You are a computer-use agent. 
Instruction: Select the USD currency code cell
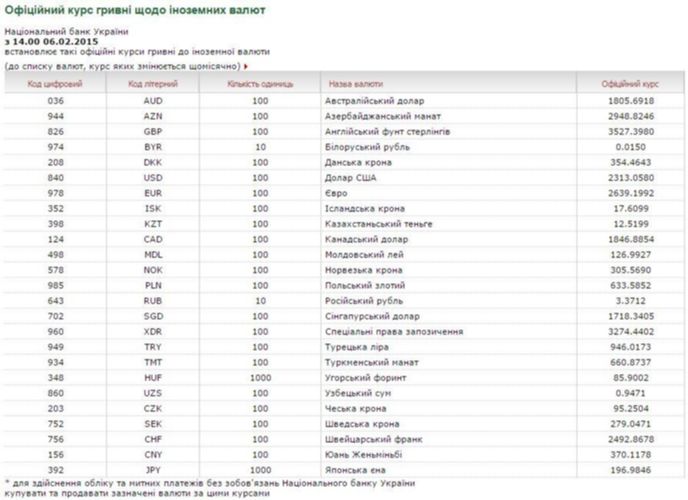coord(153,178)
